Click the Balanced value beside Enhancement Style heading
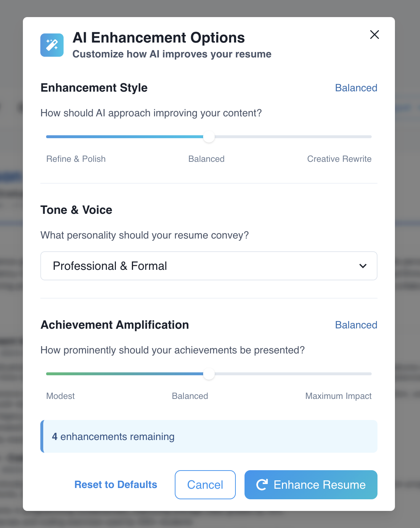Image resolution: width=420 pixels, height=528 pixels. coord(356,88)
